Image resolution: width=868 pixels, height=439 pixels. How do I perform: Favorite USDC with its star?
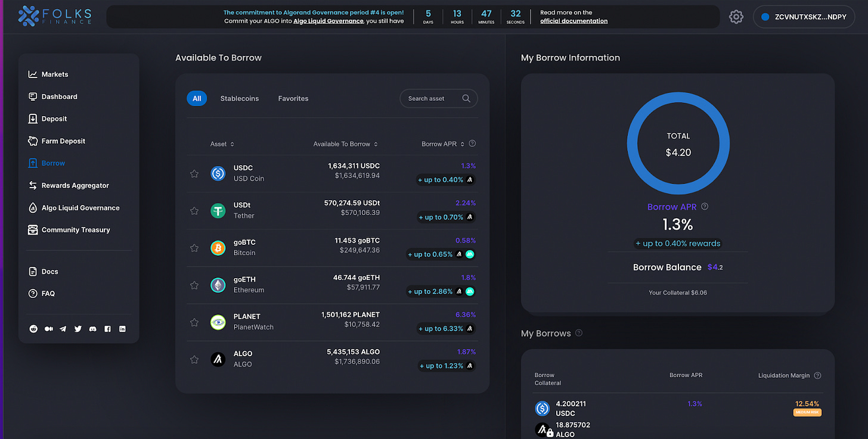tap(194, 173)
